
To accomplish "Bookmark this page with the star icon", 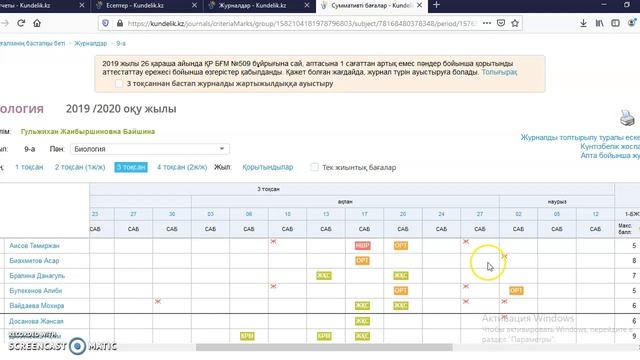I will 515,23.
